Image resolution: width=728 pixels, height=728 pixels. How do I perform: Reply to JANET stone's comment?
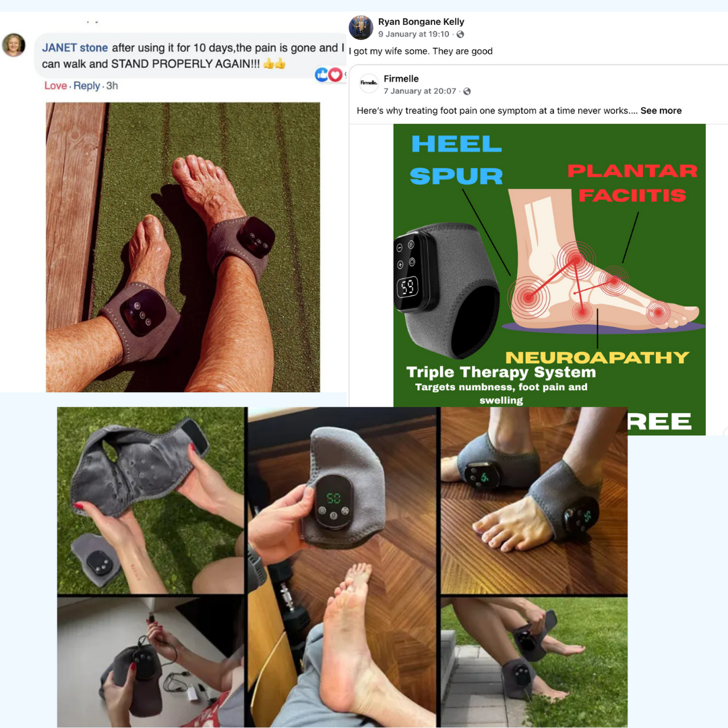point(86,86)
